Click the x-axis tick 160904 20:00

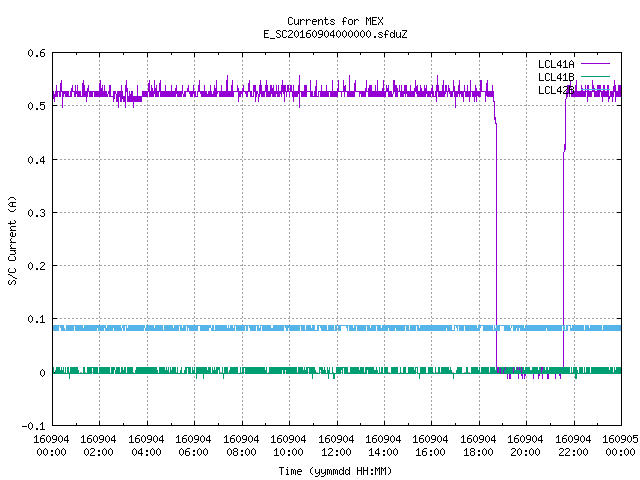(525, 445)
